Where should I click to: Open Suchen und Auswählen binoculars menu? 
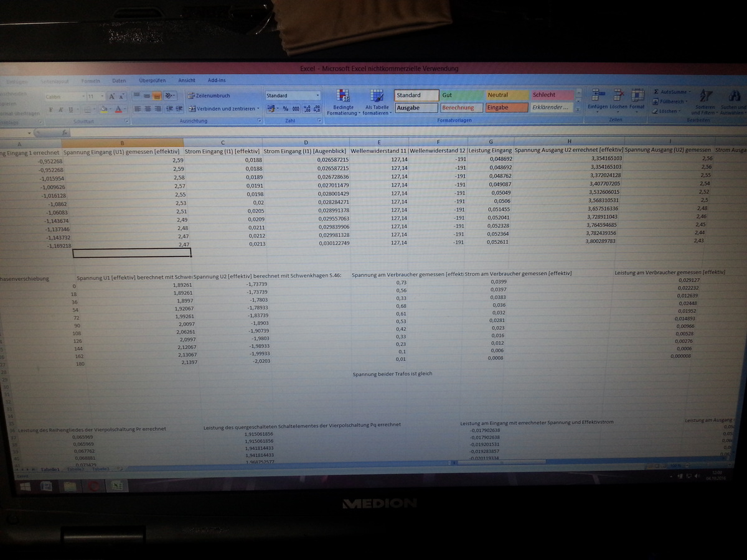coord(733,103)
